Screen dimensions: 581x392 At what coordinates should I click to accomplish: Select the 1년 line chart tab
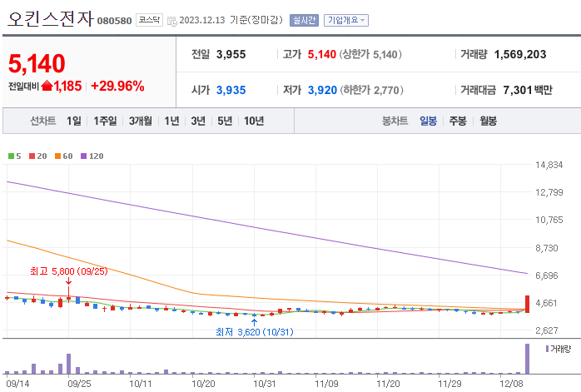(x=171, y=121)
